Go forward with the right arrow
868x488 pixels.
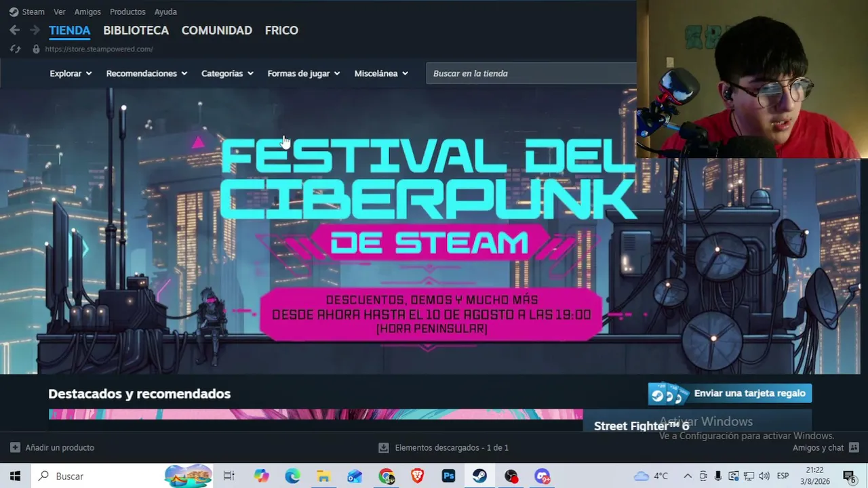(35, 30)
